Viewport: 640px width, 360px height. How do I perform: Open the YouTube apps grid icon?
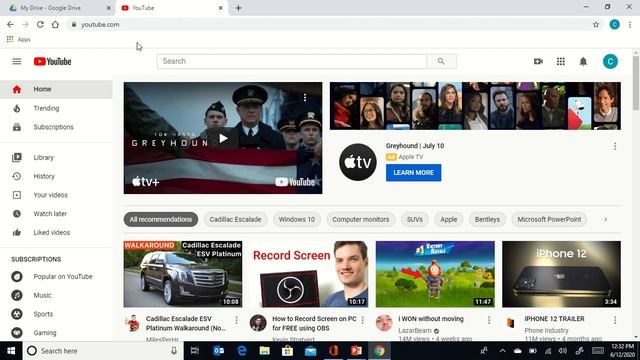tap(561, 61)
